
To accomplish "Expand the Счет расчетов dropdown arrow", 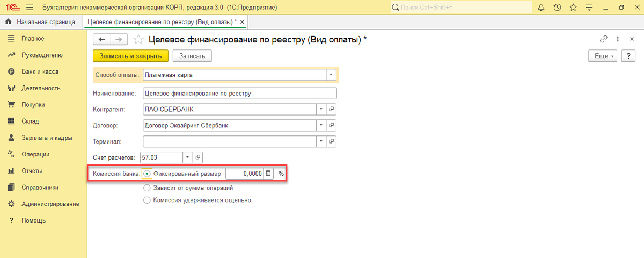I will coord(187,157).
